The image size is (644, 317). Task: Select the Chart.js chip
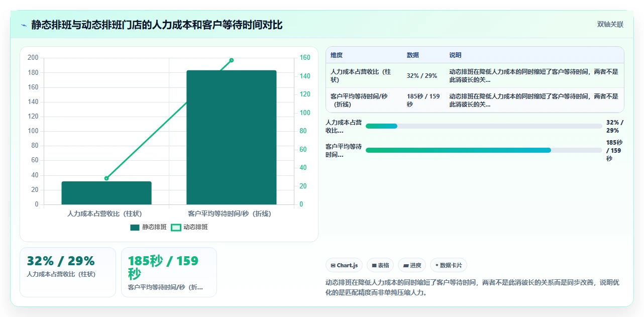click(344, 265)
